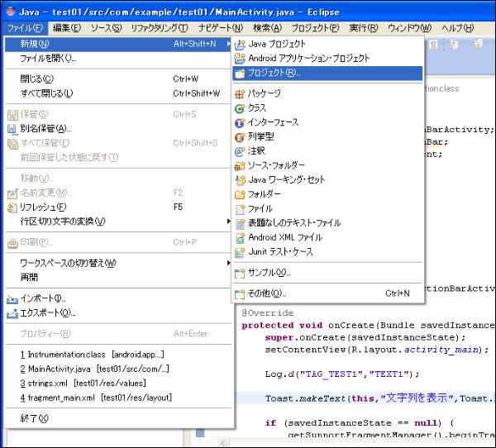Viewport: 496px width, 448px height.
Task: Click the Eclipse logo in title bar
Action: [x=11, y=12]
